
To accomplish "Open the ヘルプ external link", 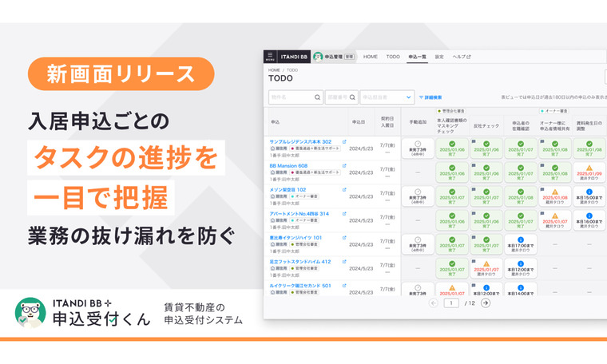I will pos(462,57).
